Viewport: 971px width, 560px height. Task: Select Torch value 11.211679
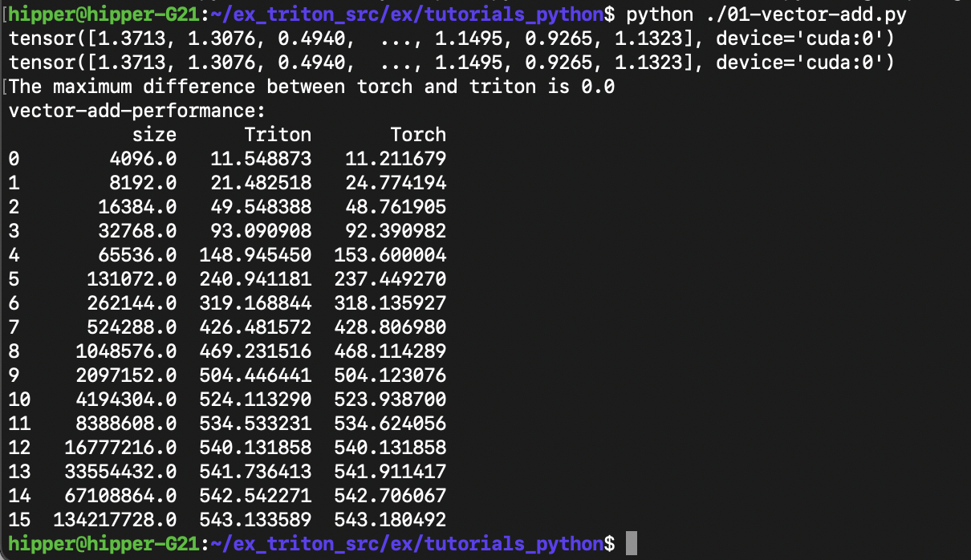(396, 159)
